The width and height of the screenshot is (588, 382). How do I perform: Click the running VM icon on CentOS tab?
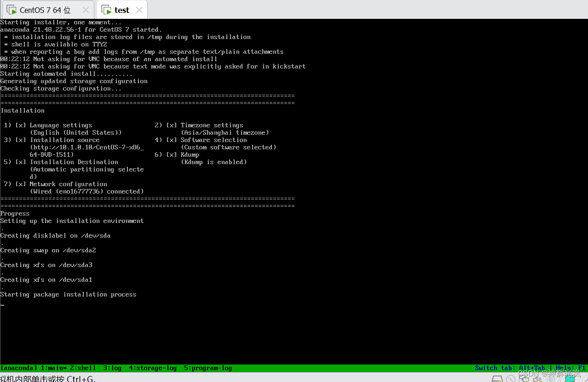12,10
